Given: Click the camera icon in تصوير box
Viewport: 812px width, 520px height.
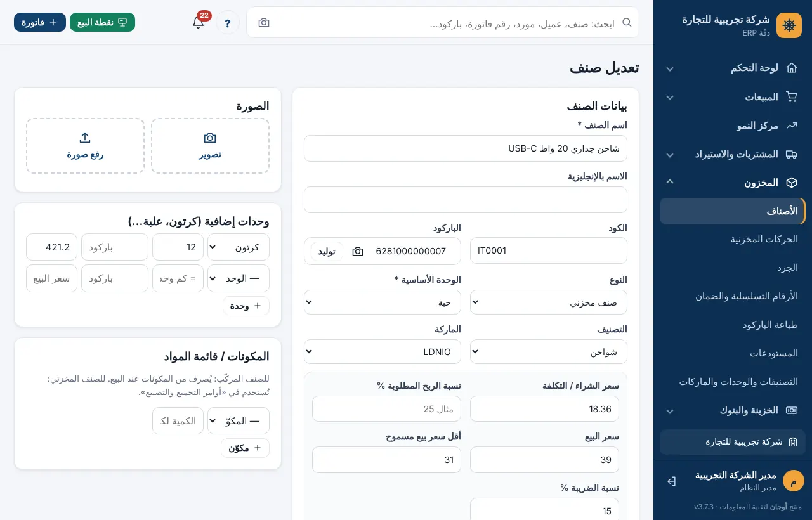Looking at the screenshot, I should 210,138.
